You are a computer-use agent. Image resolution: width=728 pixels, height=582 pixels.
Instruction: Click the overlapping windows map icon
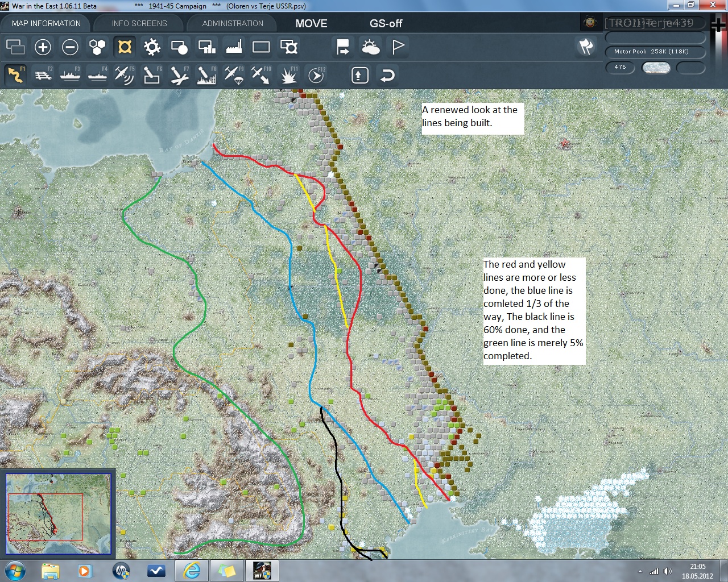[x=15, y=47]
